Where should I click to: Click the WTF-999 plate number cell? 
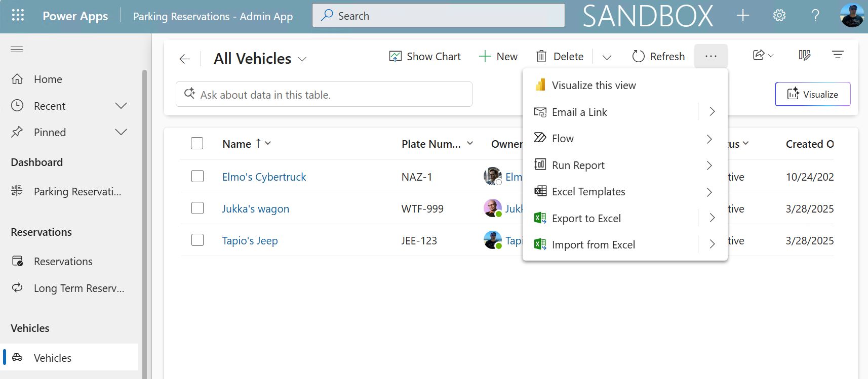pos(422,208)
